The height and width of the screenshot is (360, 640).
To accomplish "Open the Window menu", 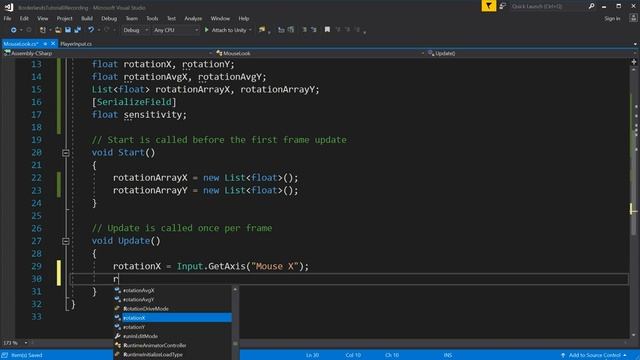I will point(220,18).
